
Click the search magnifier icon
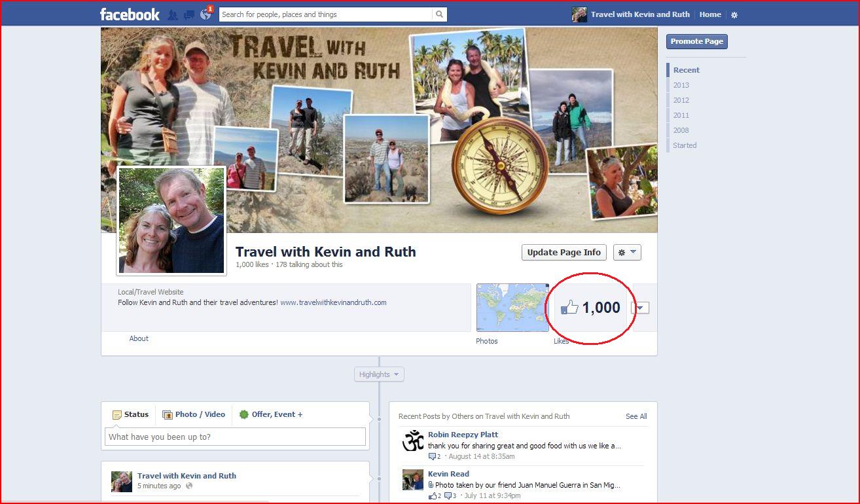pos(439,14)
